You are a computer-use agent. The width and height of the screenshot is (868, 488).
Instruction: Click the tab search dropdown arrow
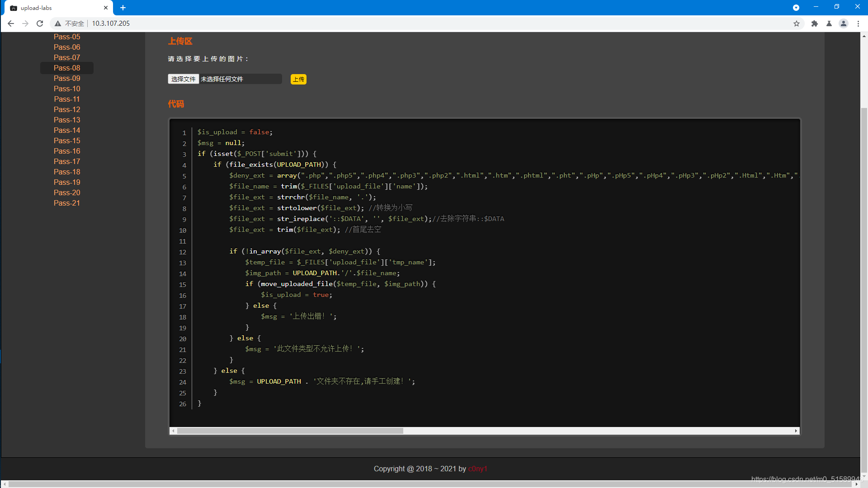[796, 8]
